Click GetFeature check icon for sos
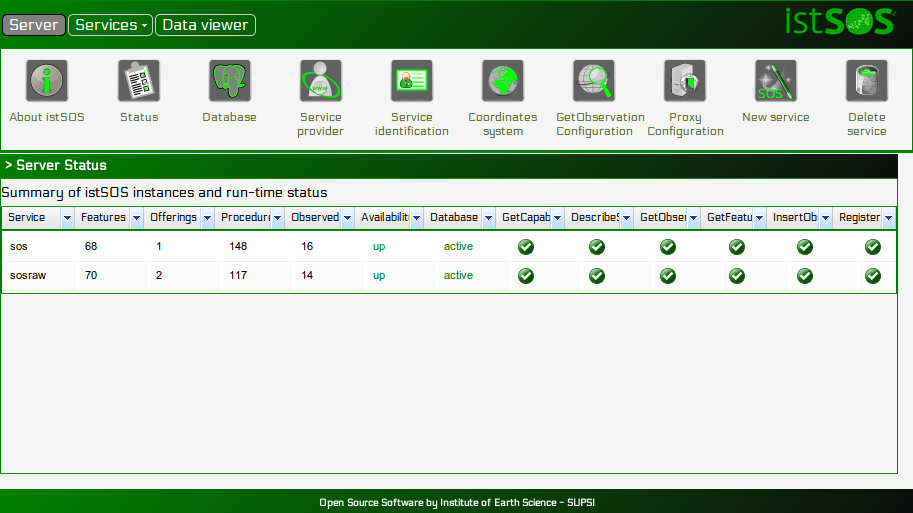 pos(737,247)
